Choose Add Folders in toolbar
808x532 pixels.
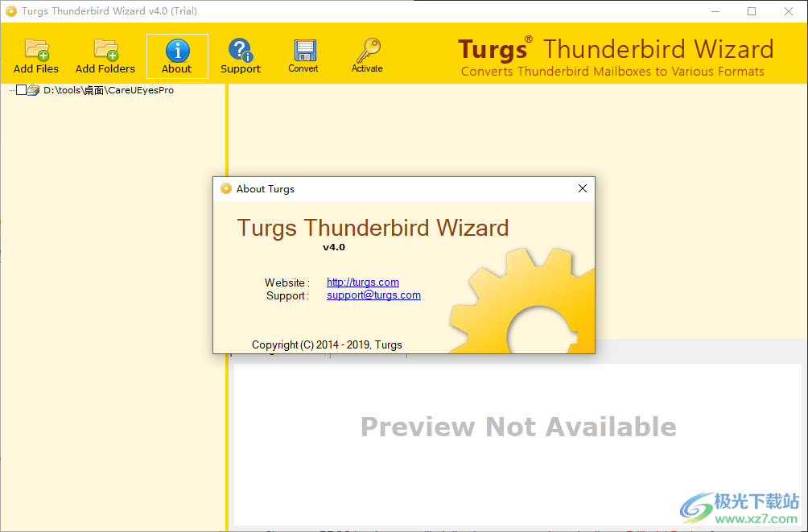(105, 56)
